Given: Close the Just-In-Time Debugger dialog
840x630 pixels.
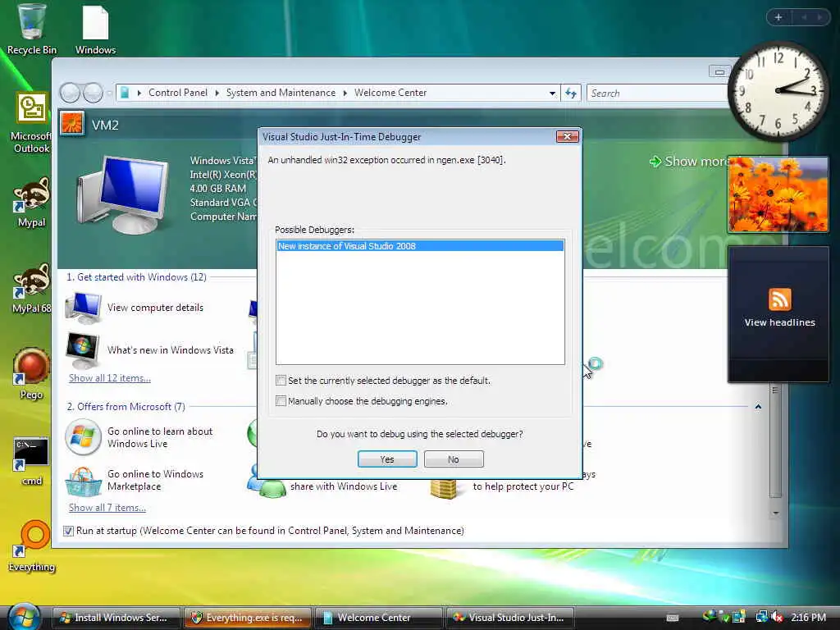Looking at the screenshot, I should pos(568,137).
